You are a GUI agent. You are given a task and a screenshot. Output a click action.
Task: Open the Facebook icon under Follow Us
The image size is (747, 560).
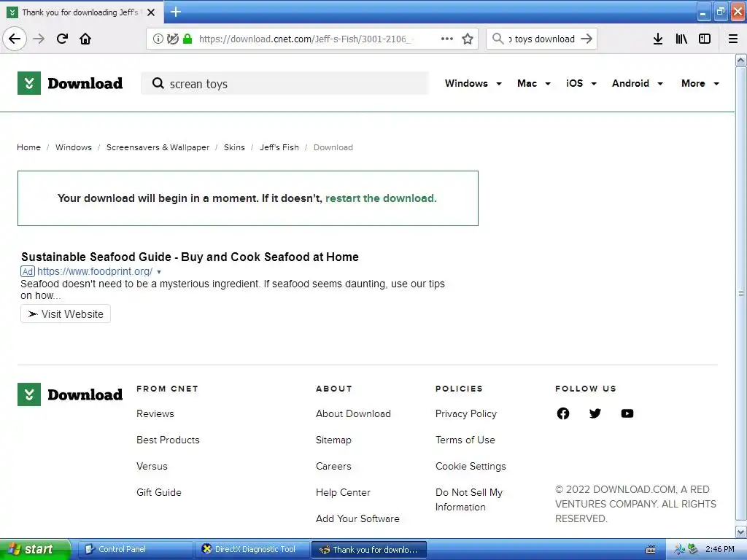pos(563,413)
